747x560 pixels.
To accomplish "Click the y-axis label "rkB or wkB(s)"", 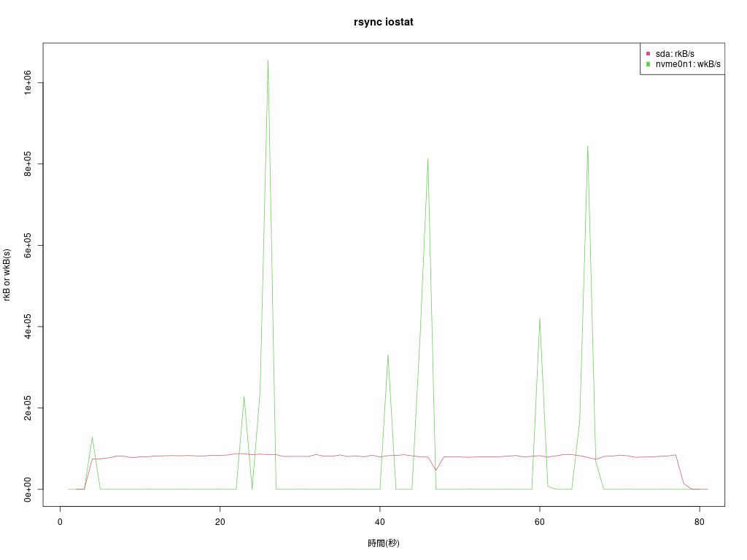I will click(x=7, y=275).
